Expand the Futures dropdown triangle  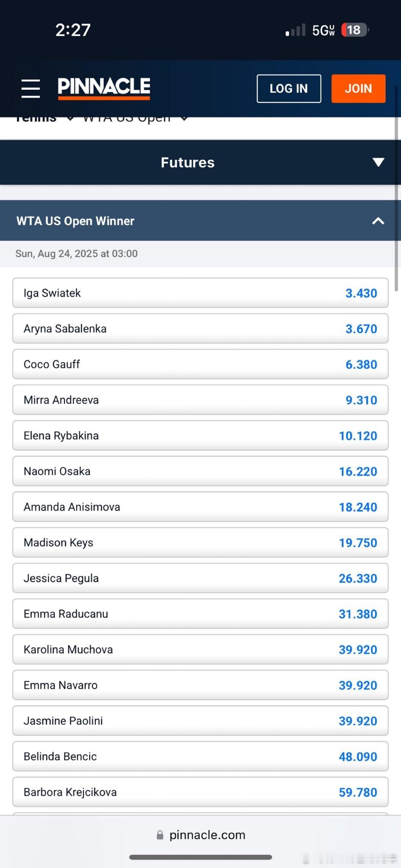coord(378,162)
